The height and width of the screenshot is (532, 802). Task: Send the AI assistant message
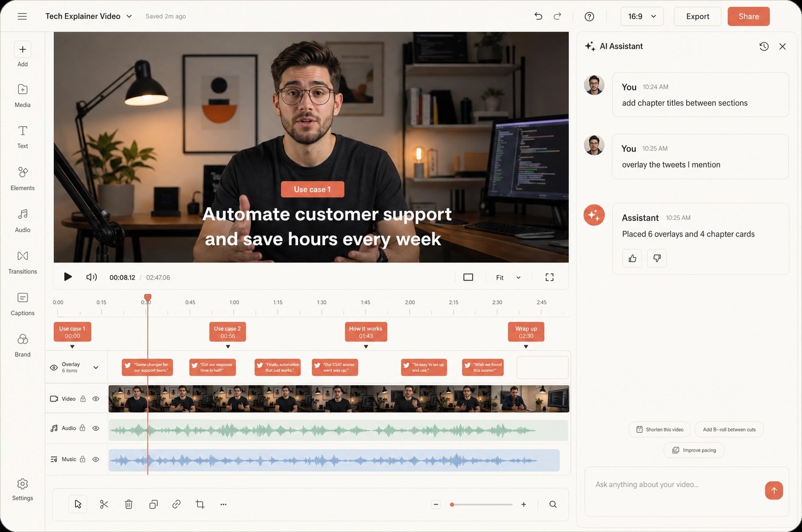click(x=774, y=490)
